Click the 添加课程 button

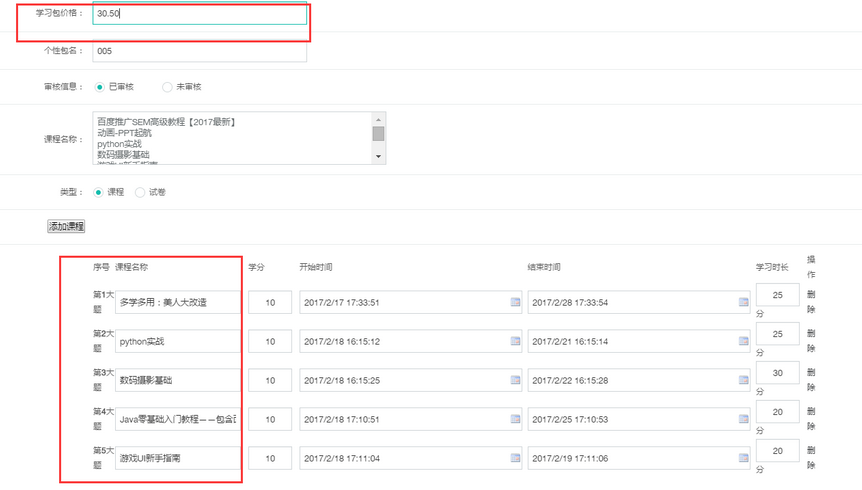pos(67,227)
